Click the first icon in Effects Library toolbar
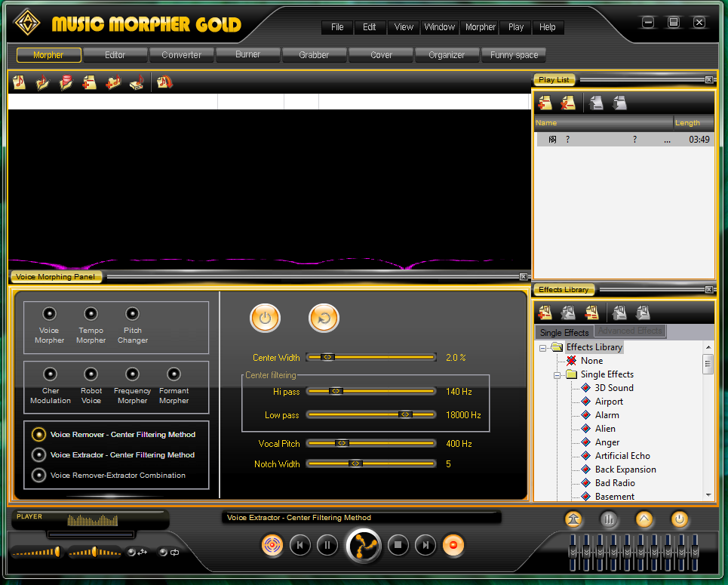728x585 pixels. point(545,313)
